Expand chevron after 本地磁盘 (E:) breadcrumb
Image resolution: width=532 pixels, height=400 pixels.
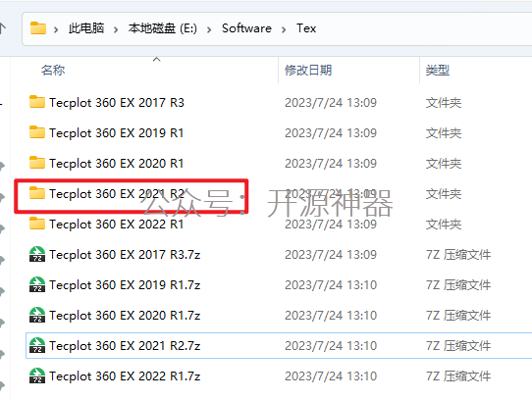[x=209, y=29]
